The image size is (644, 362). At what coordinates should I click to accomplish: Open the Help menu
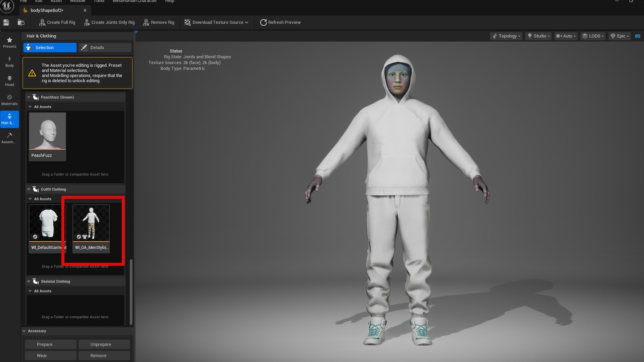(x=170, y=2)
